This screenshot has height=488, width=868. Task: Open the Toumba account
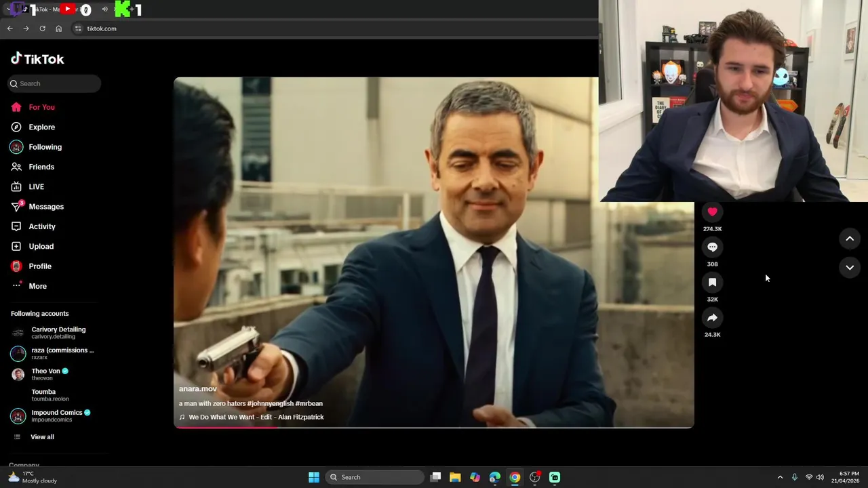click(x=50, y=395)
